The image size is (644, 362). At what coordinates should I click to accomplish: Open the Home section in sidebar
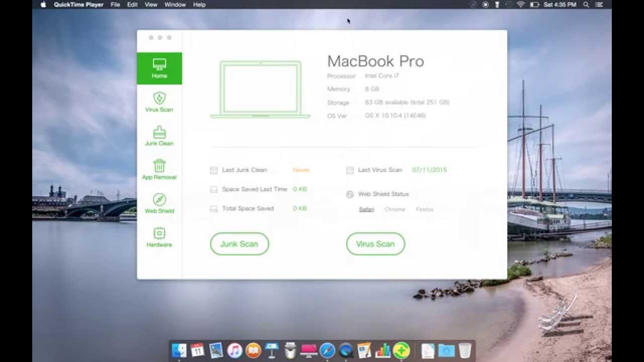click(159, 68)
